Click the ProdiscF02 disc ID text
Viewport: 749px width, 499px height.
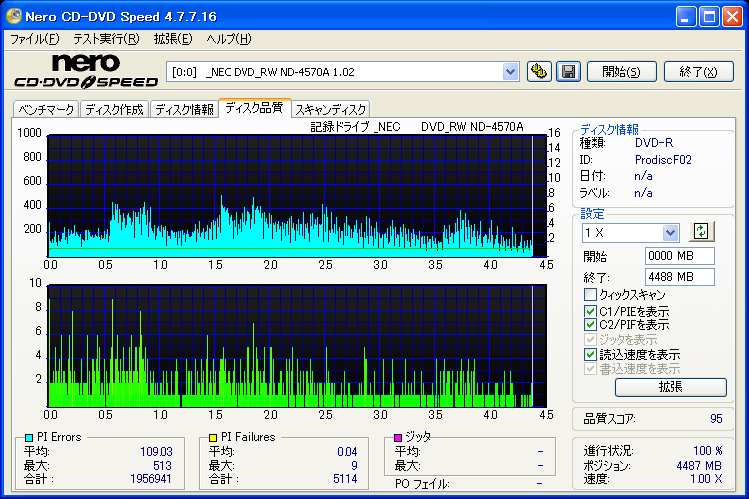tap(663, 159)
